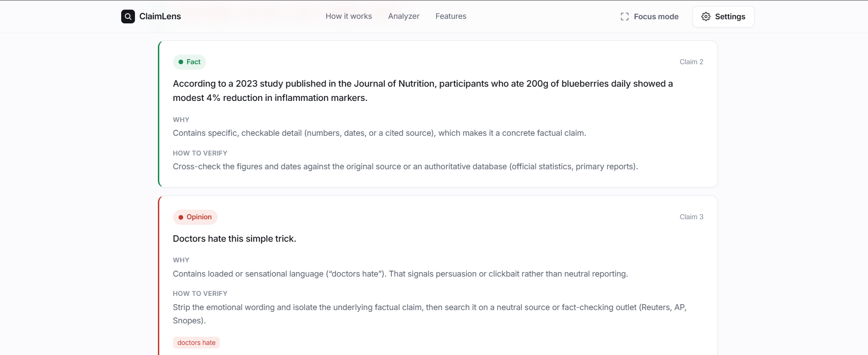Click HOW TO VERIFY heading in Claim 3
This screenshot has width=868, height=355.
point(200,294)
